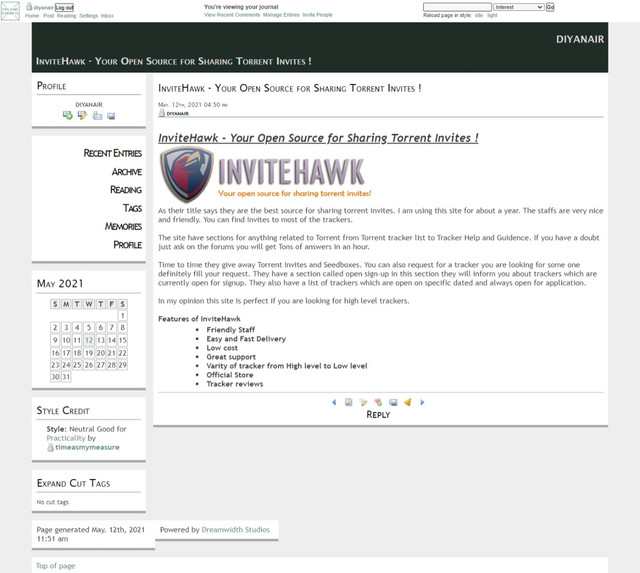Click the diyanair user icon at top left
640x573 pixels.
coord(29,7)
